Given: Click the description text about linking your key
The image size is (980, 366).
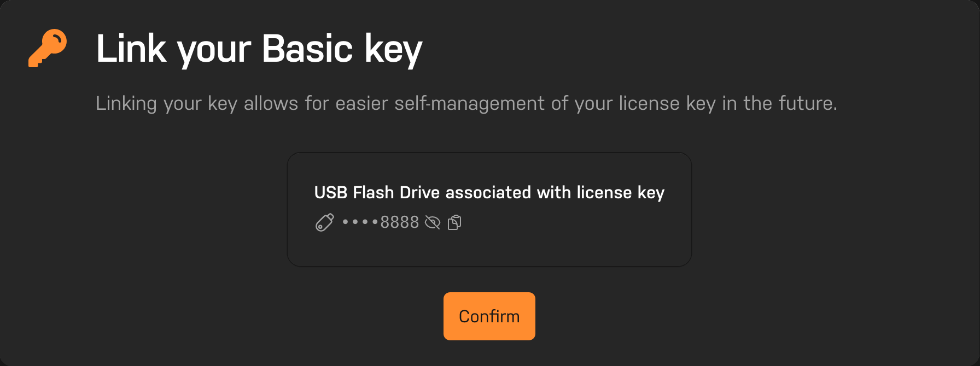Looking at the screenshot, I should [x=466, y=103].
